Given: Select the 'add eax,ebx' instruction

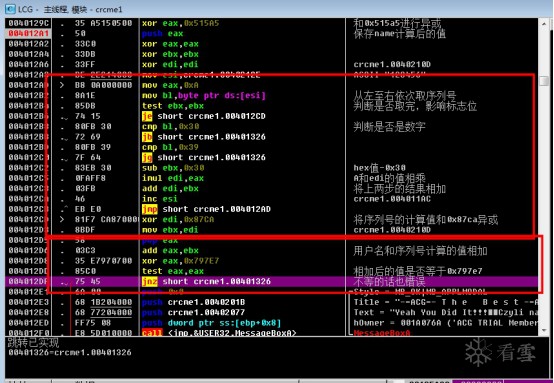Looking at the screenshot, I should pos(170,251).
